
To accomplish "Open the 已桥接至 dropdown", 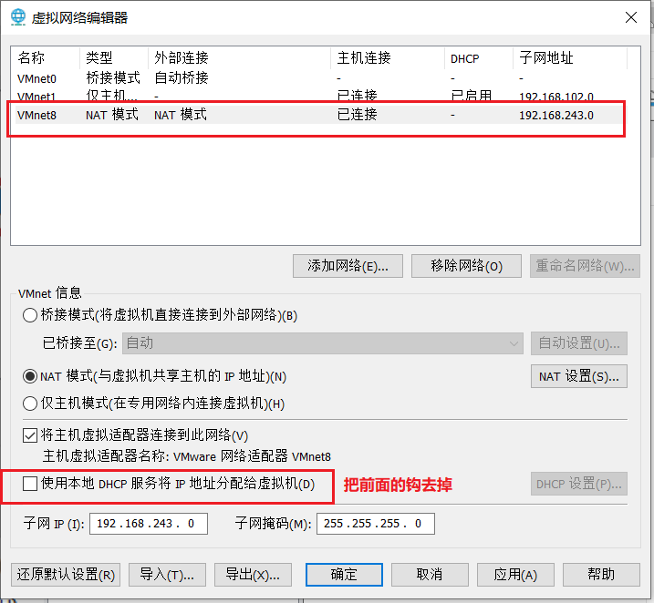I will (322, 343).
